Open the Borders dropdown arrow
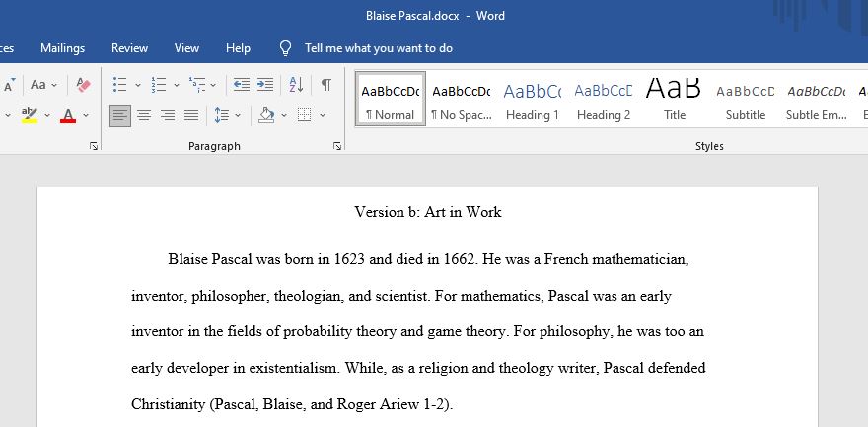 [323, 115]
